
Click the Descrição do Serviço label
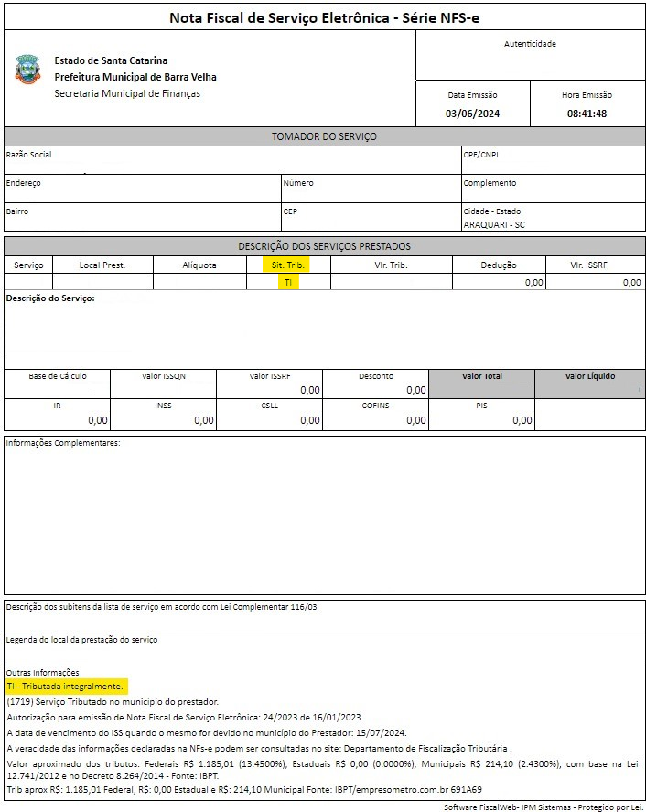[50, 298]
